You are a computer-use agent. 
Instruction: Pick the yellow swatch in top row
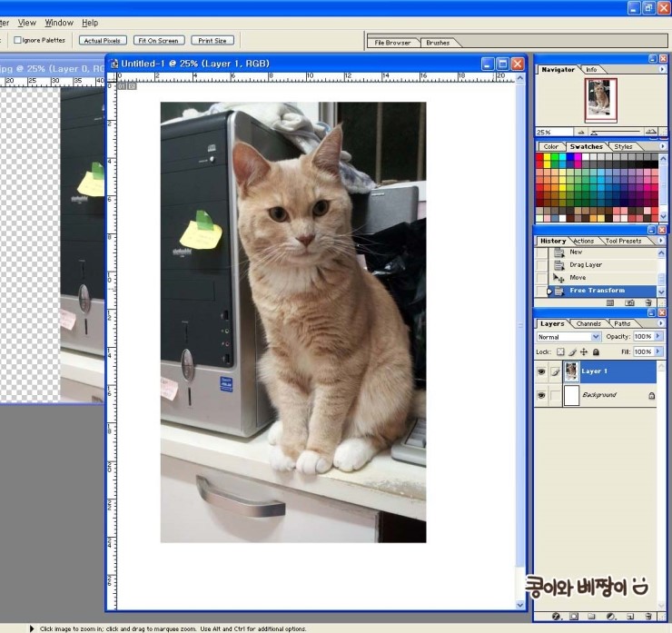pyautogui.click(x=548, y=157)
